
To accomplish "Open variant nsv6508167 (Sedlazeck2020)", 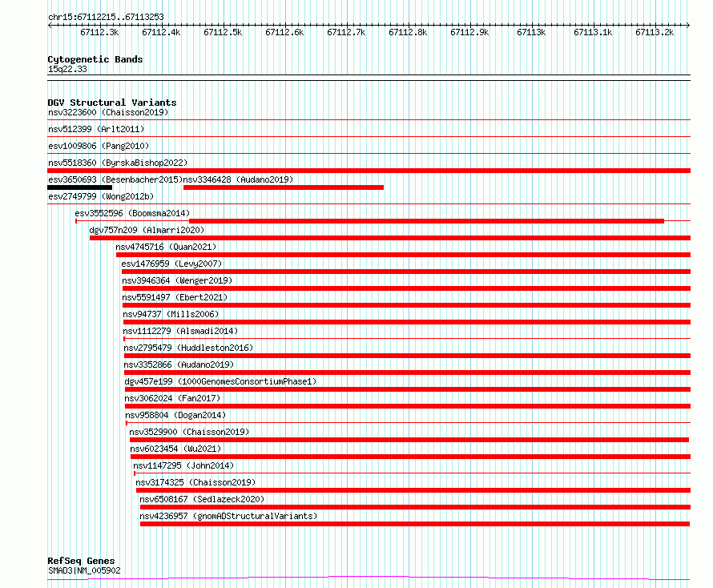I will 202,499.
